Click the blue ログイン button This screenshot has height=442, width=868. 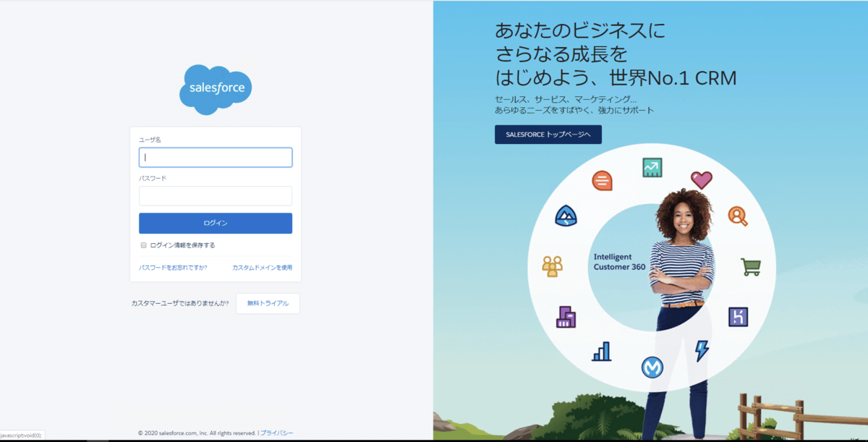216,223
